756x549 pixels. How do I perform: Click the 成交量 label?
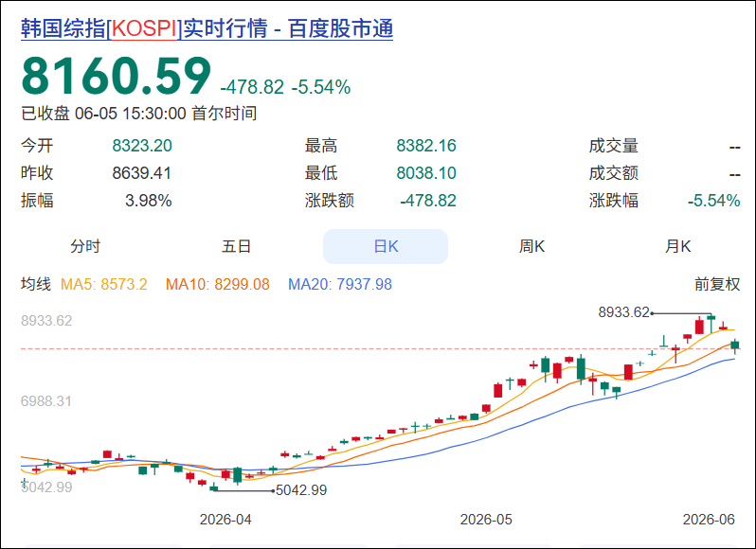(613, 146)
